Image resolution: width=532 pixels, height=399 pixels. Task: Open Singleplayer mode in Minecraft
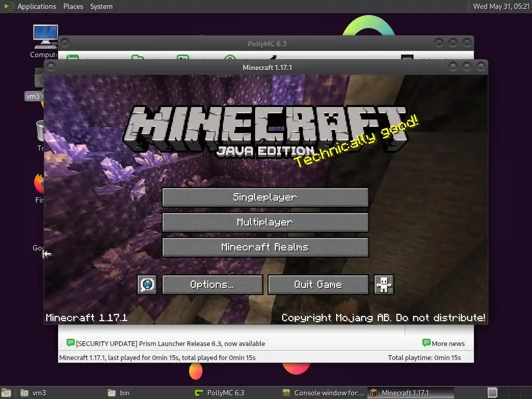pyautogui.click(x=265, y=197)
